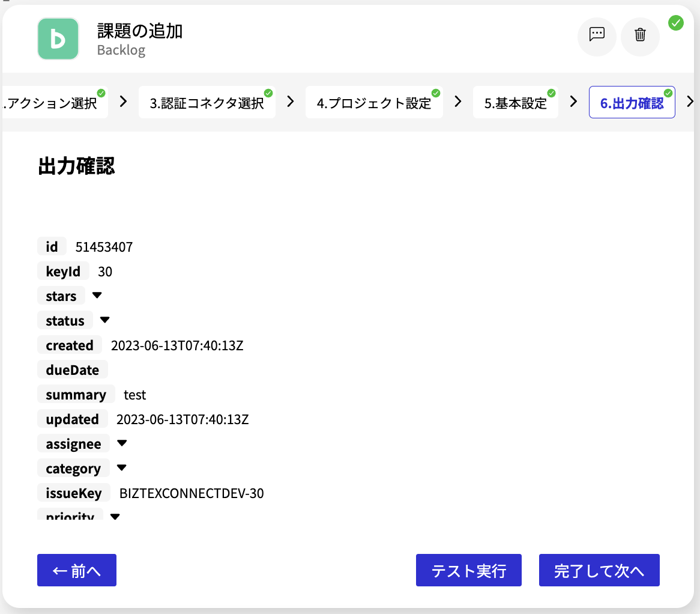This screenshot has width=700, height=614.
Task: Expand the priority output field
Action: [x=115, y=515]
